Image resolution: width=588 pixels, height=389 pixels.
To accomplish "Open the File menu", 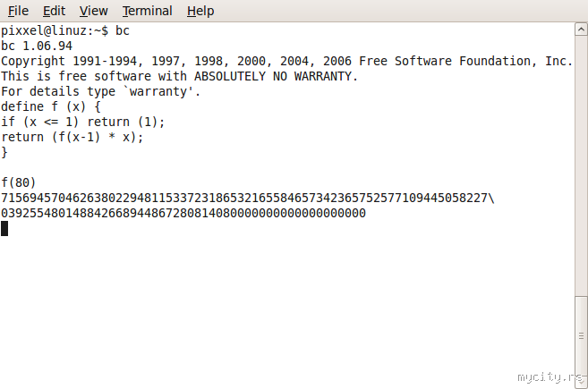I will 18,11.
